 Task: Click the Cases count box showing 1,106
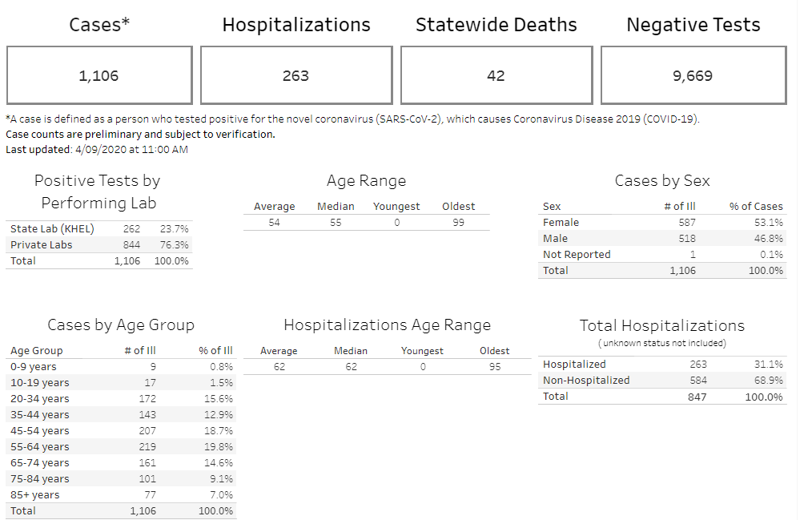pos(99,75)
